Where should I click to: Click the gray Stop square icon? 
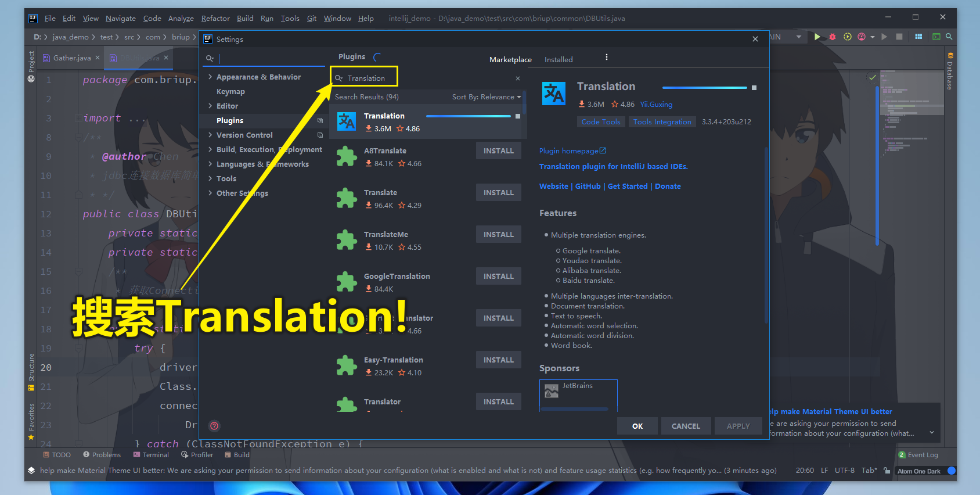pyautogui.click(x=899, y=37)
